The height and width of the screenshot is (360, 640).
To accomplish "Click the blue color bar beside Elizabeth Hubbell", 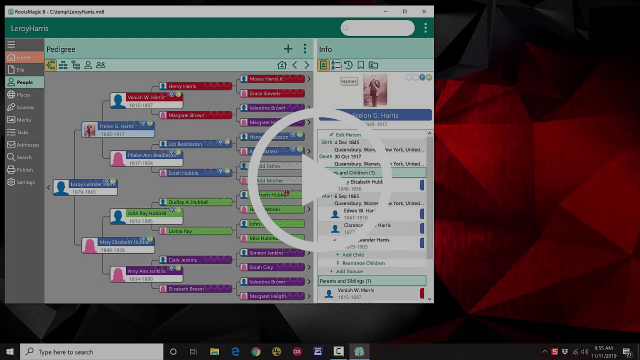I will [x=422, y=185].
